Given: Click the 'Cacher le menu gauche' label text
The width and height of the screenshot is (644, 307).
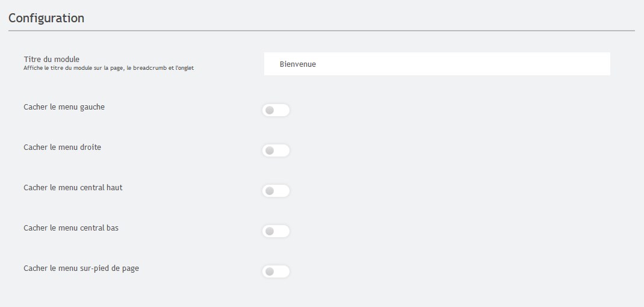Looking at the screenshot, I should click(x=64, y=107).
